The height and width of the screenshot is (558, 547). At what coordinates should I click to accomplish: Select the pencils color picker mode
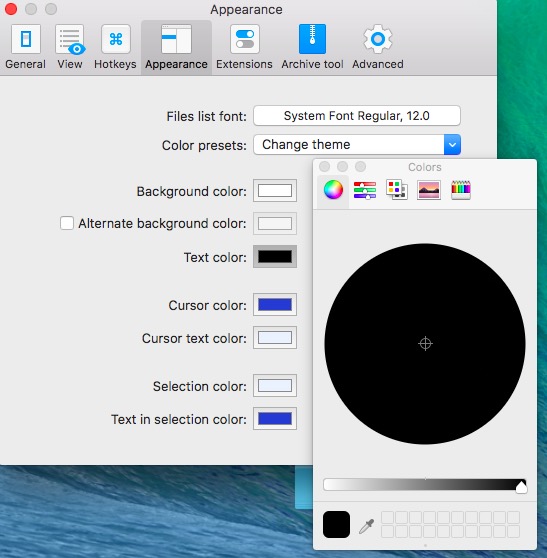pos(461,190)
